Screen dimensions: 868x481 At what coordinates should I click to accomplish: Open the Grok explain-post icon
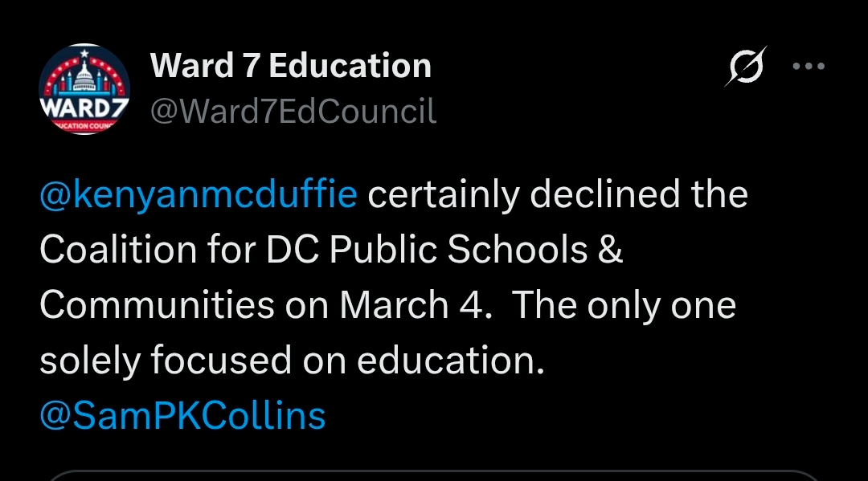pyautogui.click(x=745, y=67)
